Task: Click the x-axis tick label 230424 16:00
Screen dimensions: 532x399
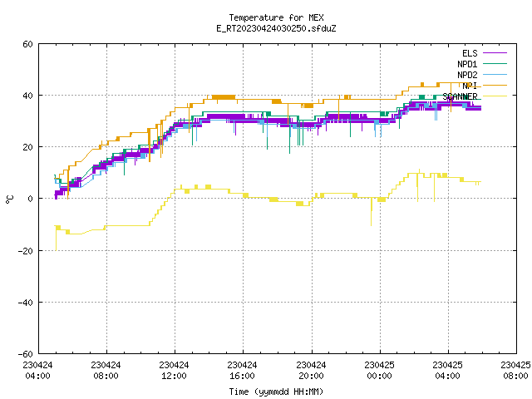Action: 242,370
